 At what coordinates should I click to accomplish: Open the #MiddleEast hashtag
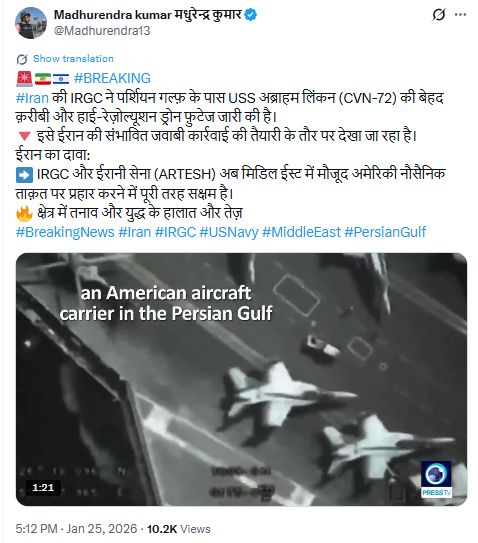coord(301,232)
